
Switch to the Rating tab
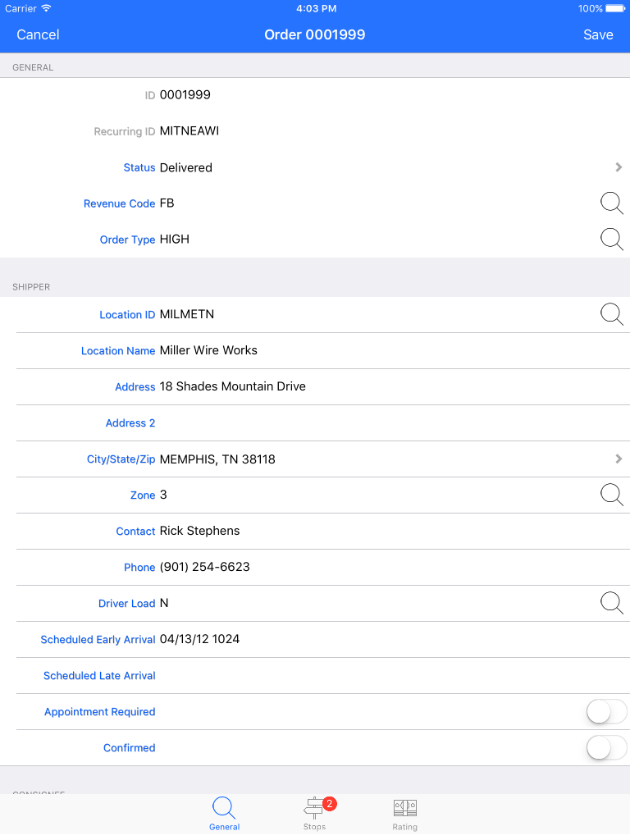pyautogui.click(x=405, y=814)
